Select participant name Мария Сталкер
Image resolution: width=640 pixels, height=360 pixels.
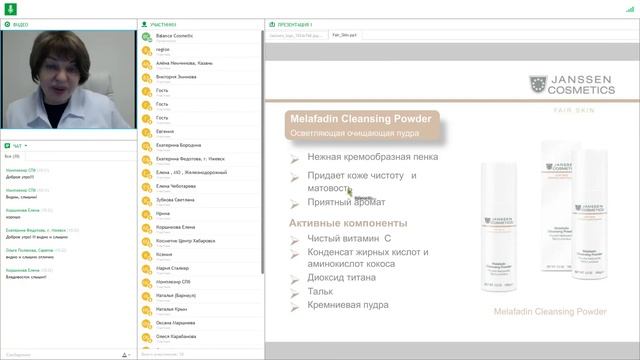(172, 268)
